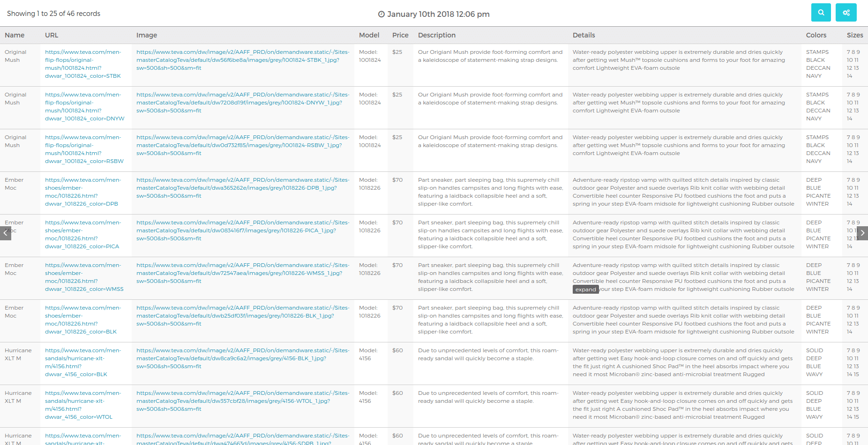Image resolution: width=868 pixels, height=445 pixels.
Task: Click the $60 price in the WTOL row
Action: coord(397,393)
